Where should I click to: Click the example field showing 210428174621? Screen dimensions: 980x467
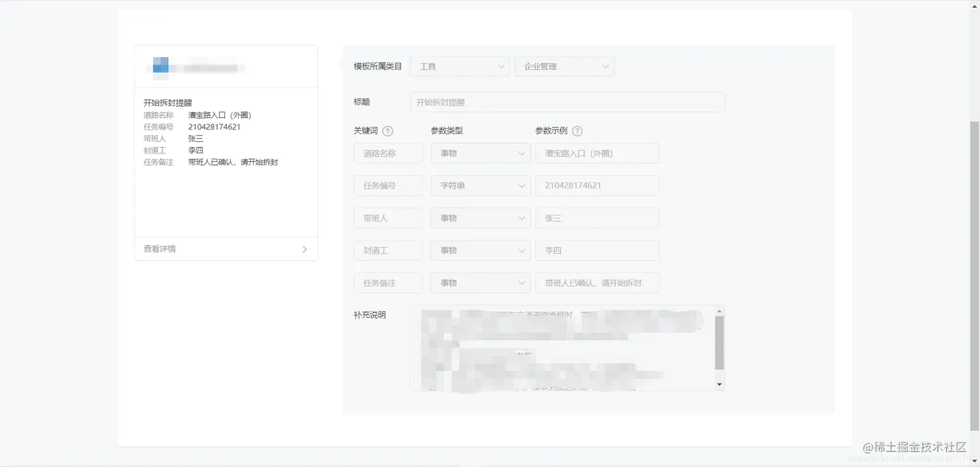pyautogui.click(x=596, y=185)
